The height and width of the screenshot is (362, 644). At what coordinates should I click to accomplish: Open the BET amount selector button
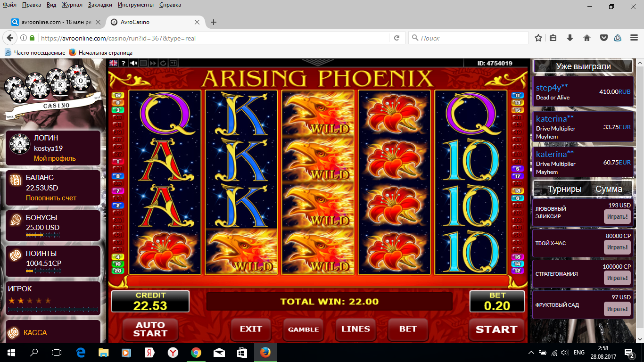click(x=408, y=329)
